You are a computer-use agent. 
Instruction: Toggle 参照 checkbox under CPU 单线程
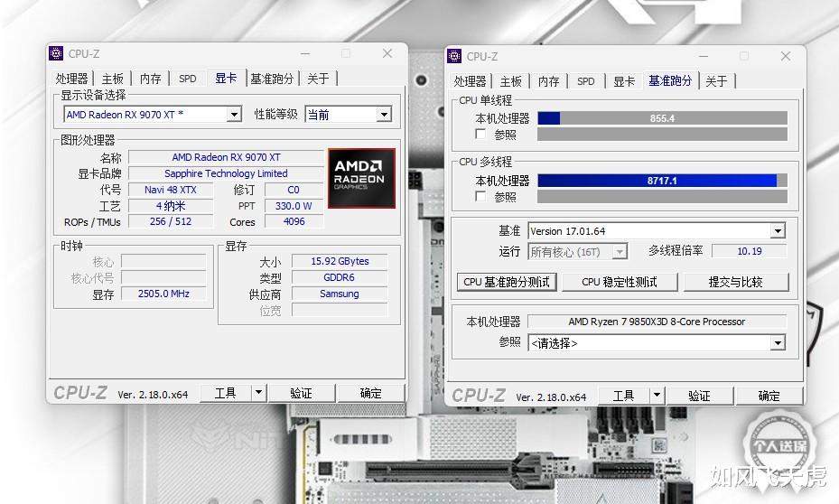pos(480,134)
